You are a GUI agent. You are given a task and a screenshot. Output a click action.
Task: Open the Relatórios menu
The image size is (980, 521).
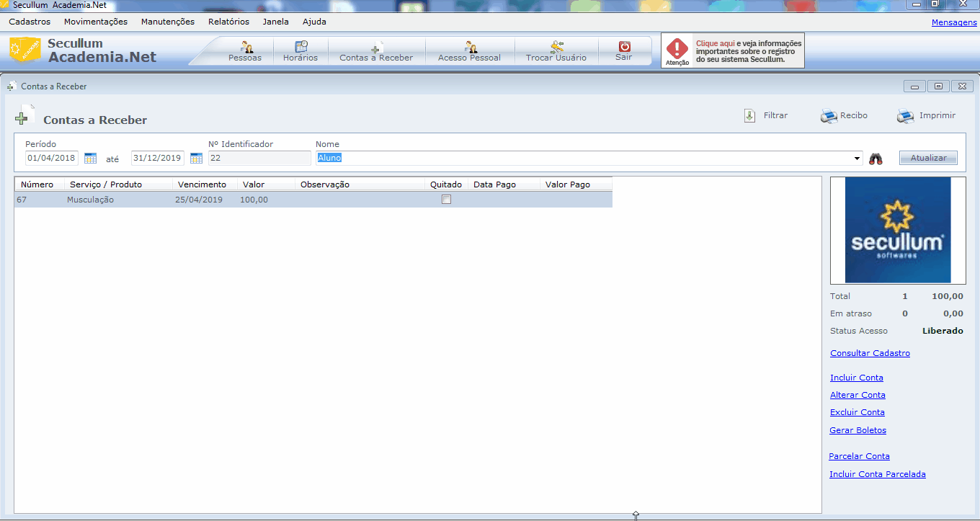228,22
